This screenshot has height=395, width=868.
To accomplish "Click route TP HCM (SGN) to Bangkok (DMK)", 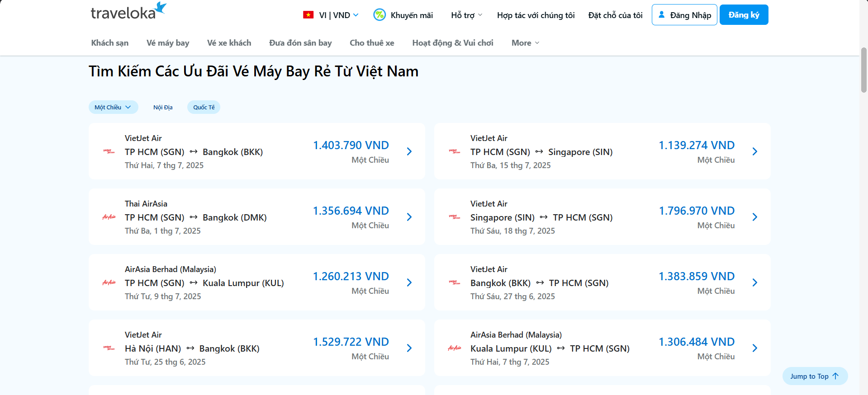I will tap(196, 217).
